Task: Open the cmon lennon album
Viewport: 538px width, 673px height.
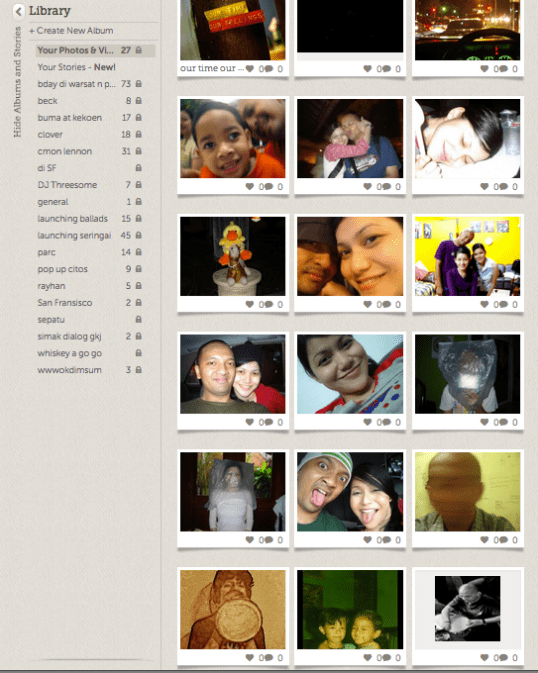Action: [65, 151]
